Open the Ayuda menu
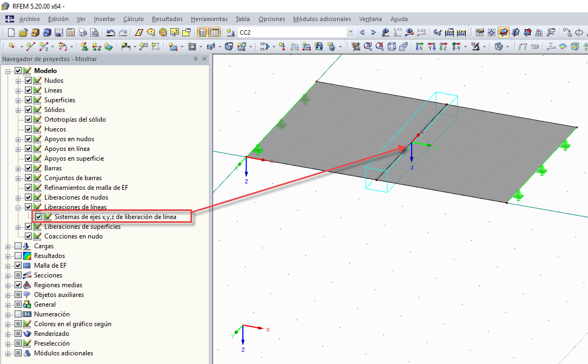 (x=399, y=19)
